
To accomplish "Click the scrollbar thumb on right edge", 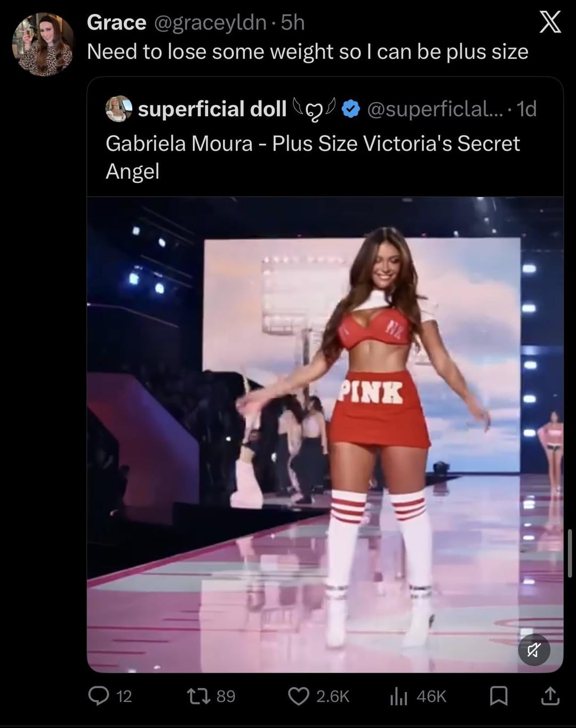I will tap(570, 553).
